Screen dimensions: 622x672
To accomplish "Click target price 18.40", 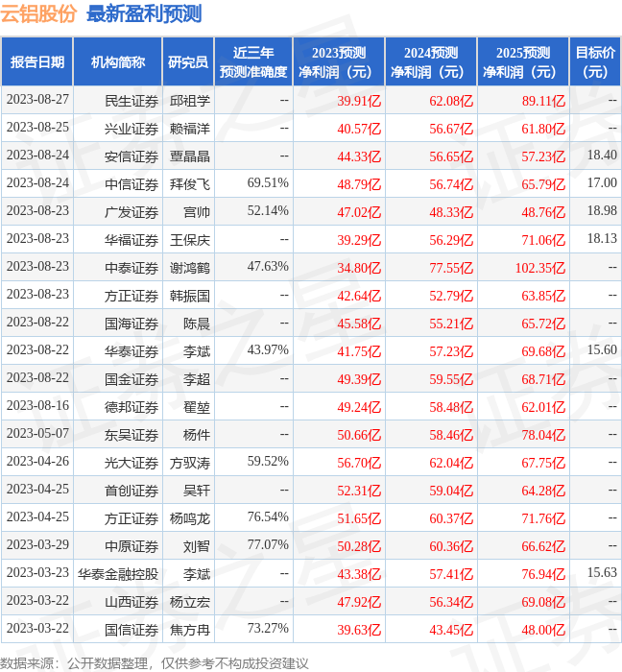I will tap(602, 155).
